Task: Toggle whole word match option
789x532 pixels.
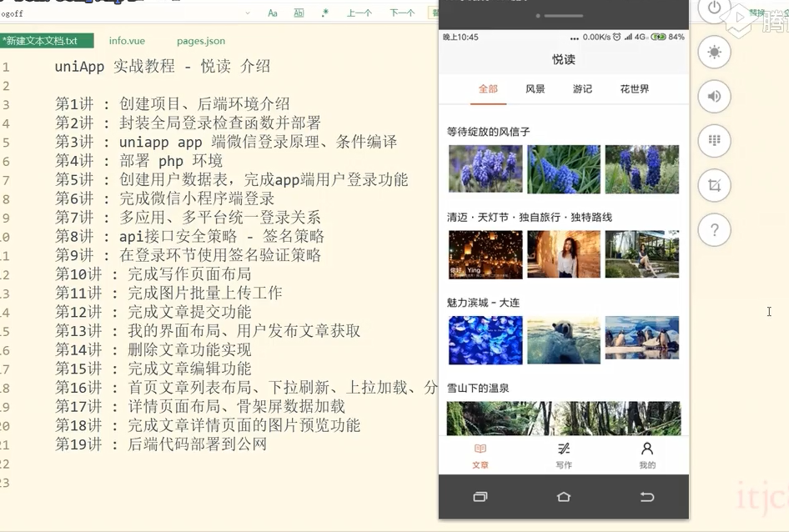Action: pos(299,13)
